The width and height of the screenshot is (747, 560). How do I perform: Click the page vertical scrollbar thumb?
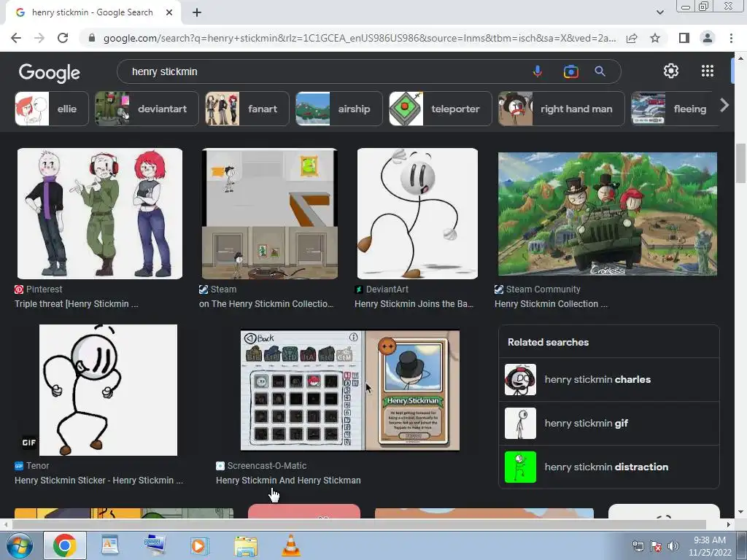tap(740, 163)
